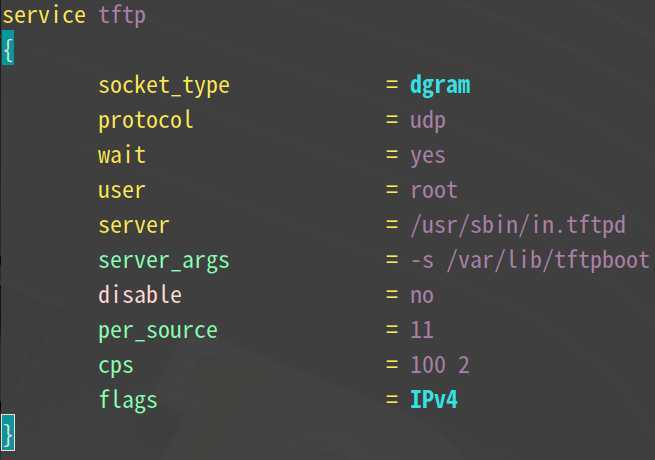
Task: Click the -s /var/lib/tftpboot argument
Action: click(x=530, y=260)
